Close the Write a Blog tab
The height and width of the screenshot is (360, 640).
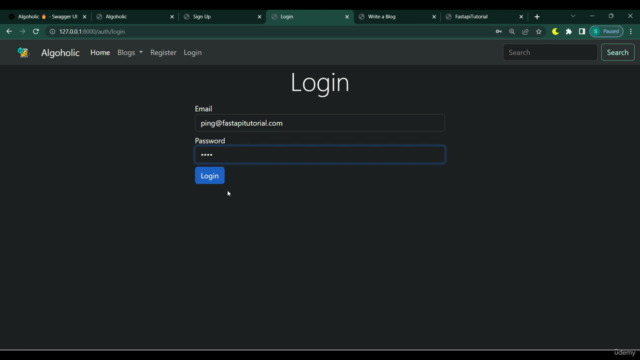point(434,17)
